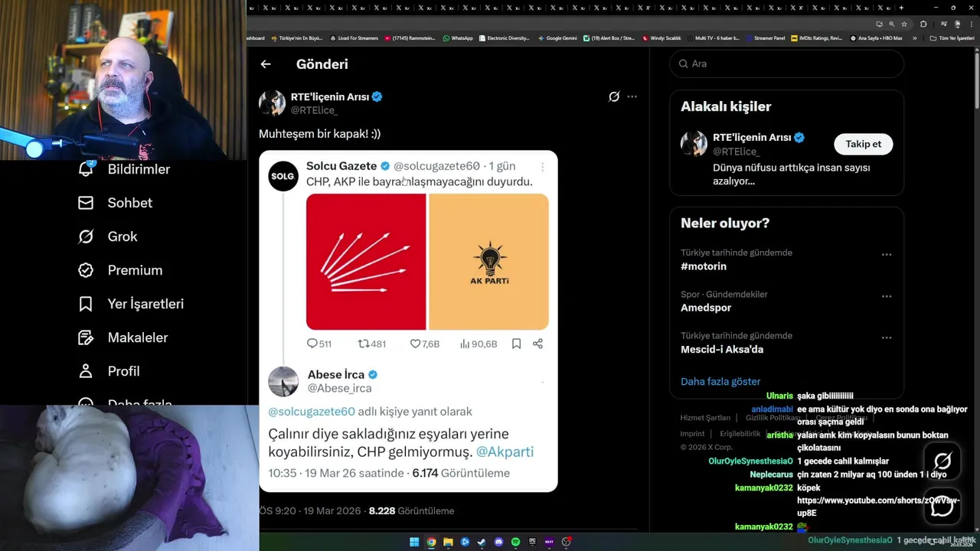Open the Hizmet Şartları footer link
Screen dimensions: 980x551
click(705, 418)
